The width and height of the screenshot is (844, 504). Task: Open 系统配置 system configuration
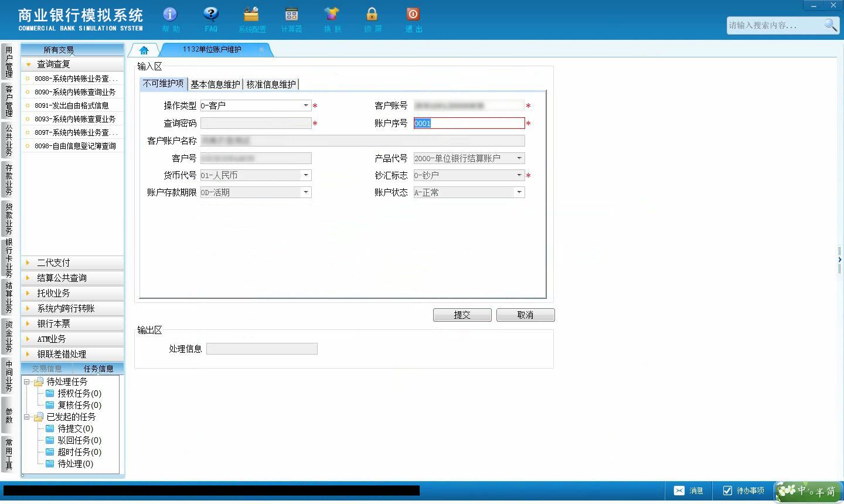pyautogui.click(x=251, y=19)
